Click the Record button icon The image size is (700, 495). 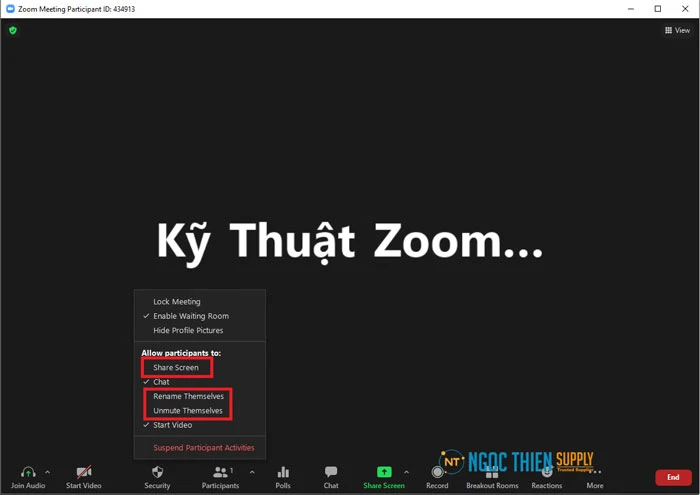(x=438, y=472)
